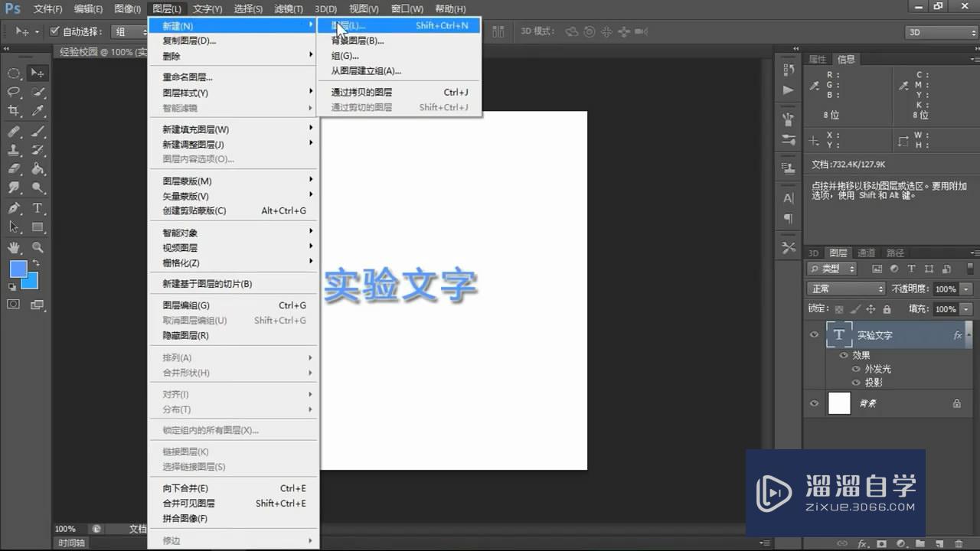Select the Eyedropper tool in toolbox
This screenshot has width=980, height=551.
point(38,111)
